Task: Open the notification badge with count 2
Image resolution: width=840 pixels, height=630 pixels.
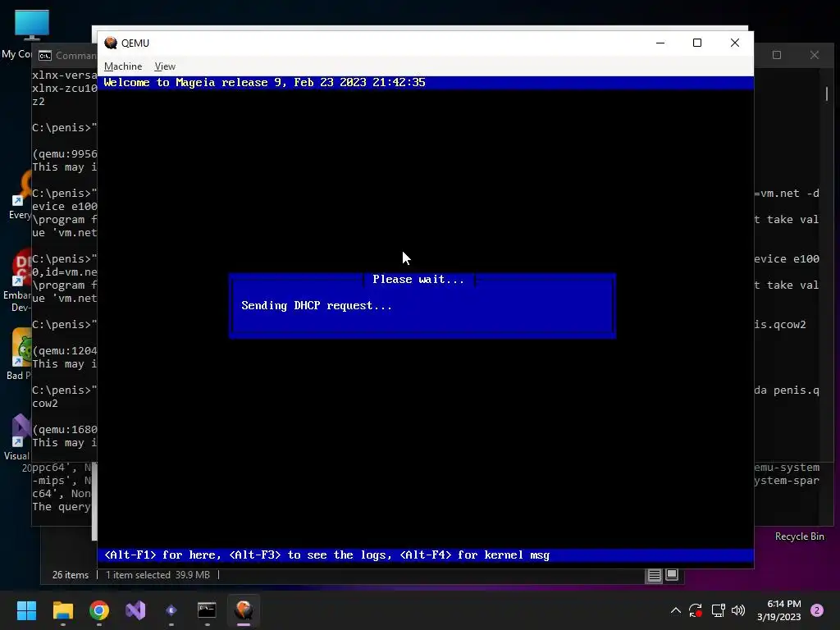Action: pos(817,610)
